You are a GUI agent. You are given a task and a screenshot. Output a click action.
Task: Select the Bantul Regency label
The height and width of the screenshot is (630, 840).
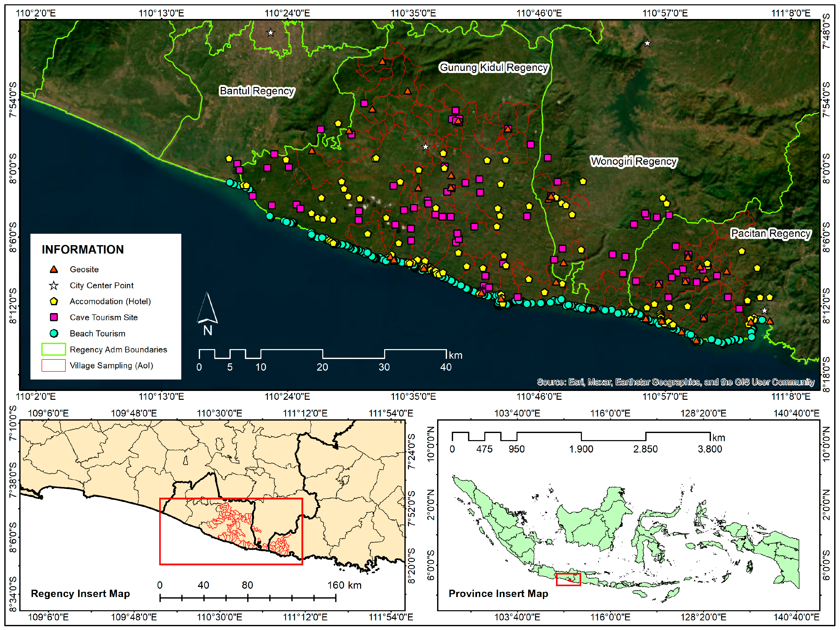point(257,91)
